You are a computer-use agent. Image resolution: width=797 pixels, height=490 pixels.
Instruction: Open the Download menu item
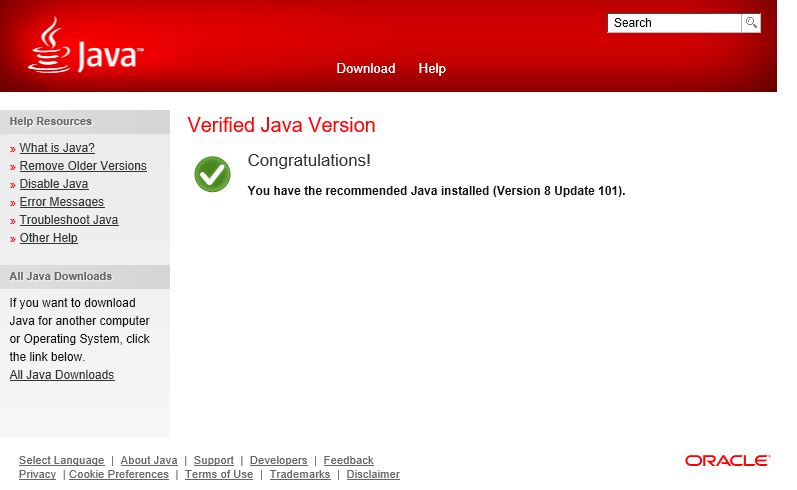(366, 69)
